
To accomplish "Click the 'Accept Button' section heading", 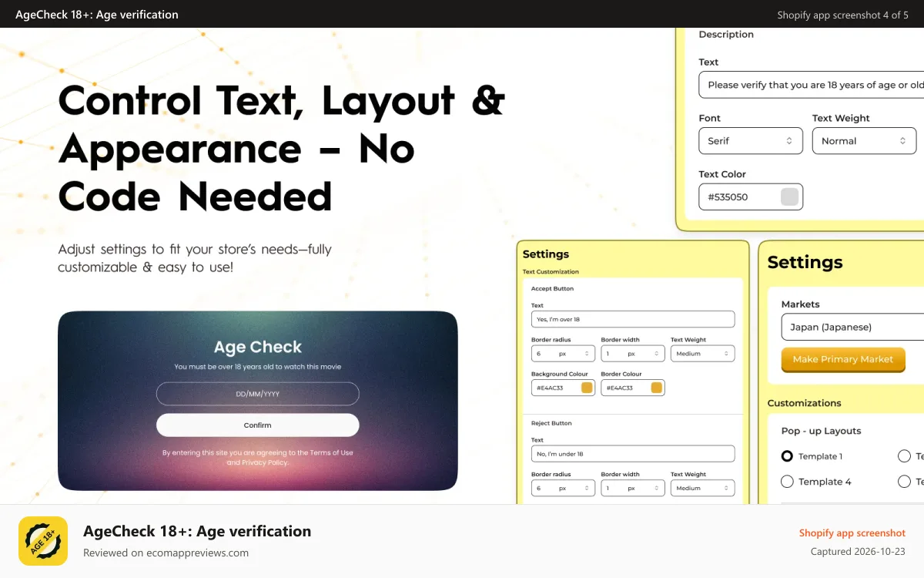I will point(552,288).
